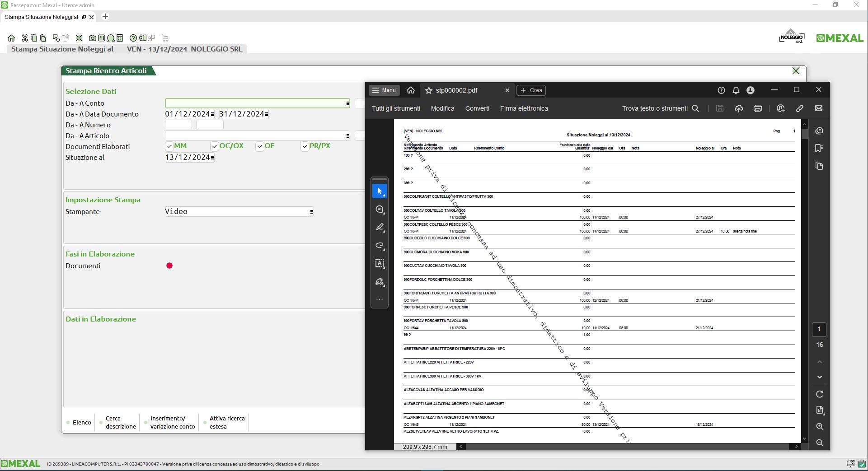Expand the Da - A Articolo list
This screenshot has height=471, width=868.
coord(347,136)
